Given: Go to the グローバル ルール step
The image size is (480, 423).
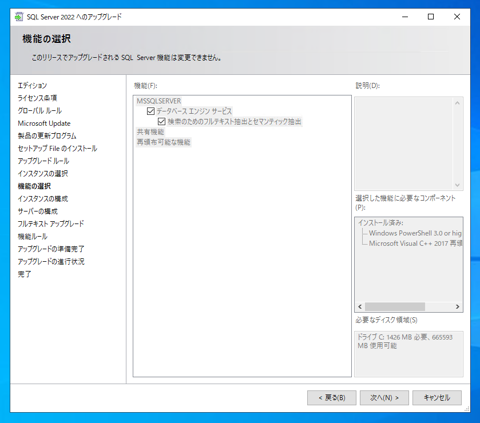Looking at the screenshot, I should (x=40, y=111).
